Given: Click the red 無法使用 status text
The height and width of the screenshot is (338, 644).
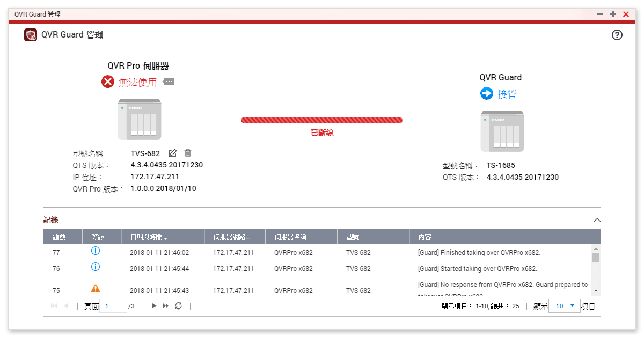Looking at the screenshot, I should pyautogui.click(x=137, y=82).
